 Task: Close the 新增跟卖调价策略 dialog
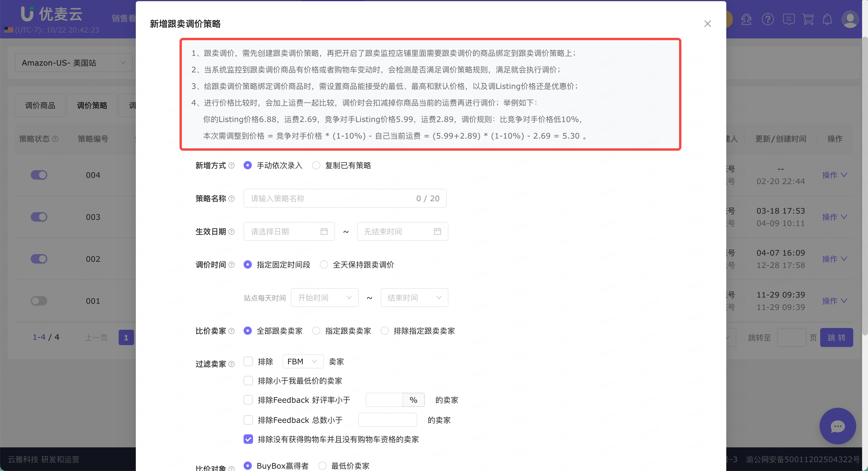[707, 24]
